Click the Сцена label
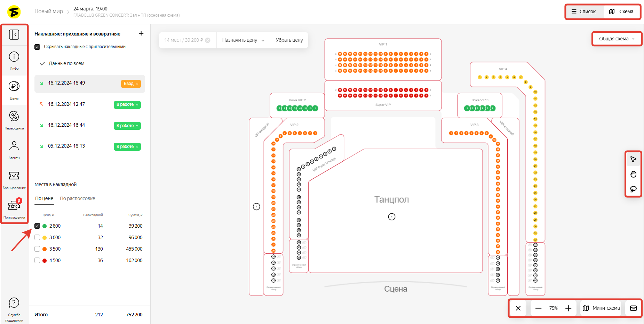Screen dimensions: 644x324 tap(396, 289)
